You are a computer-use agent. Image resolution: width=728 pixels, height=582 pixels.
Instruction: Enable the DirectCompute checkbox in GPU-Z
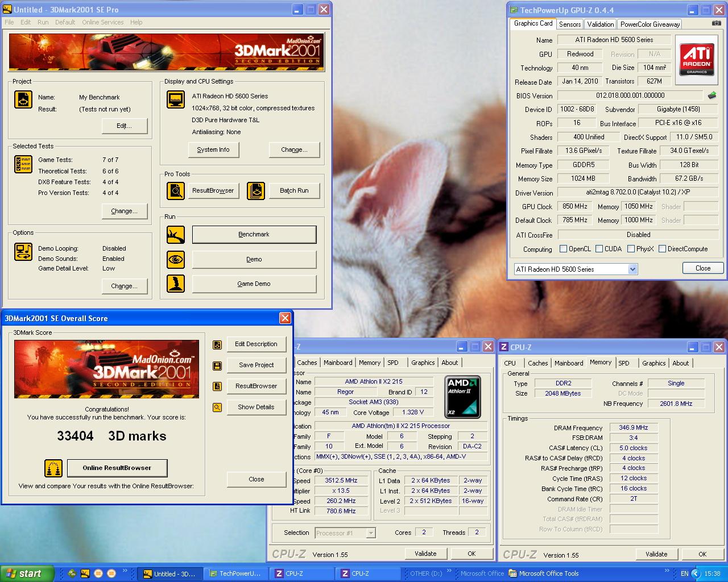(662, 249)
